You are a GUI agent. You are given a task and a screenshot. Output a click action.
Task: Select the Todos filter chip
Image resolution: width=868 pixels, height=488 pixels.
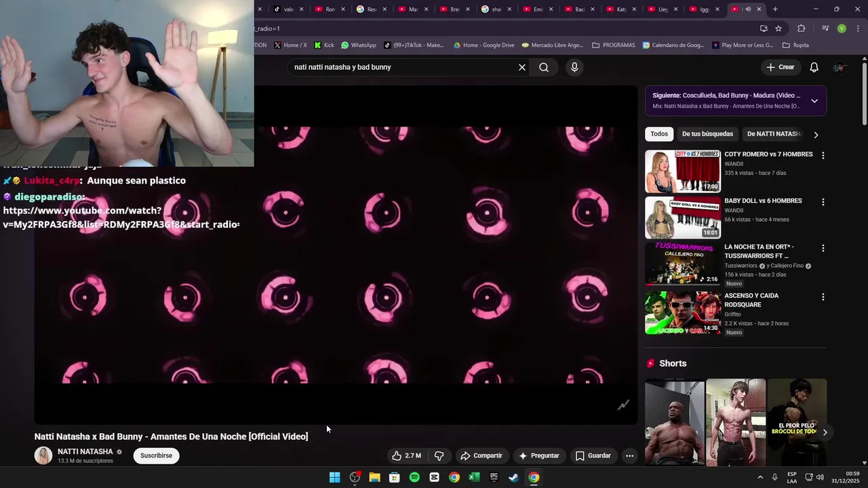point(659,134)
